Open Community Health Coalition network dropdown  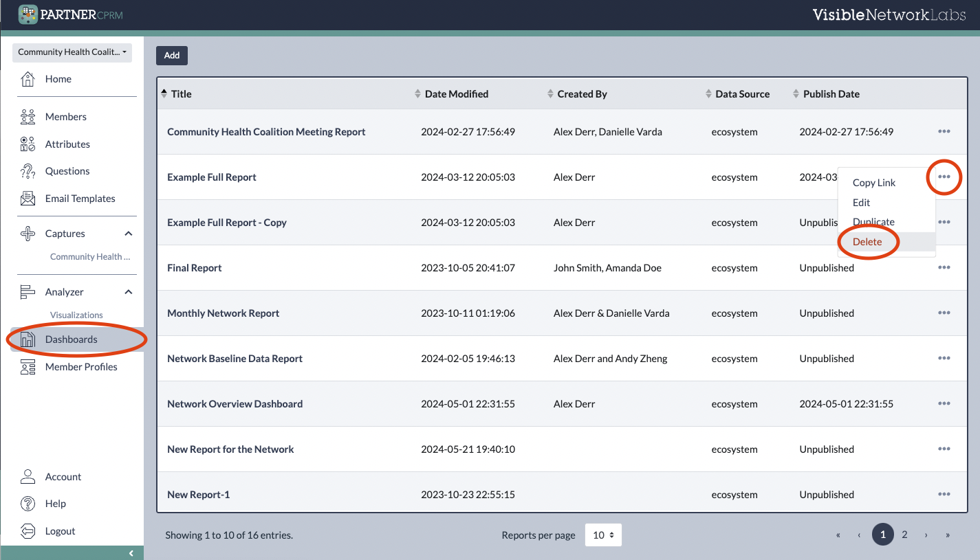[72, 52]
